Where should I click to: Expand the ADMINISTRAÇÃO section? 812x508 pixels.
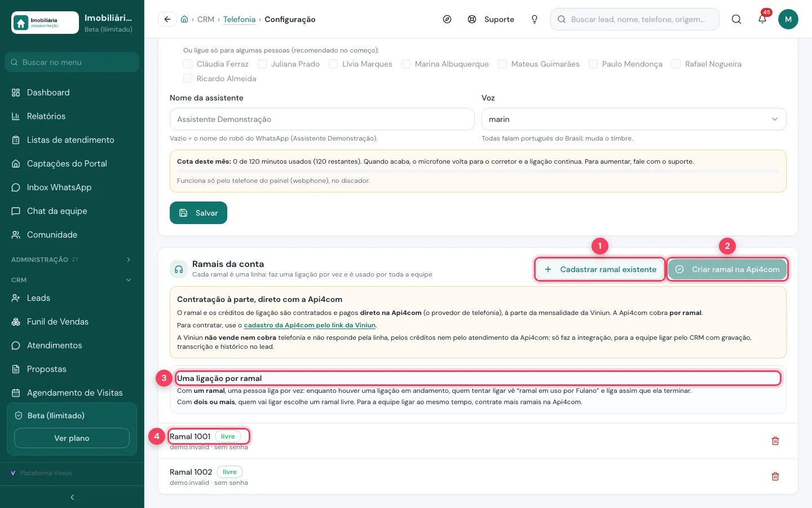[72, 260]
